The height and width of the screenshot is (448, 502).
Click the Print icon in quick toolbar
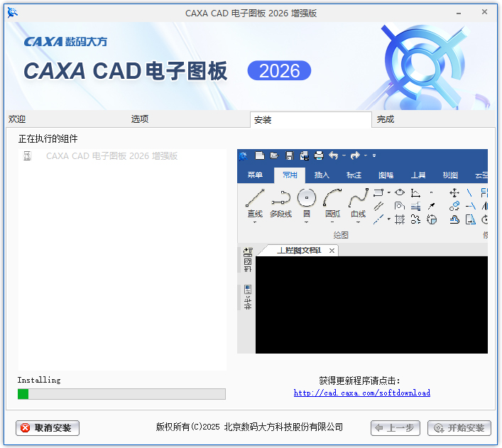(319, 156)
